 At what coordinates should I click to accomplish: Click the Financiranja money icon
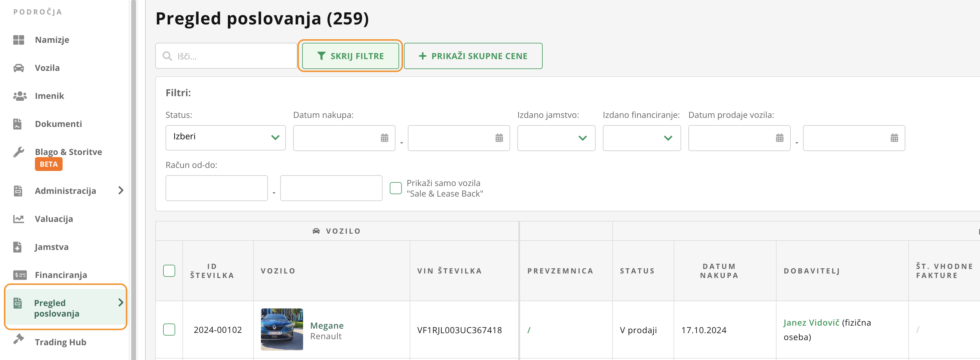[20, 275]
